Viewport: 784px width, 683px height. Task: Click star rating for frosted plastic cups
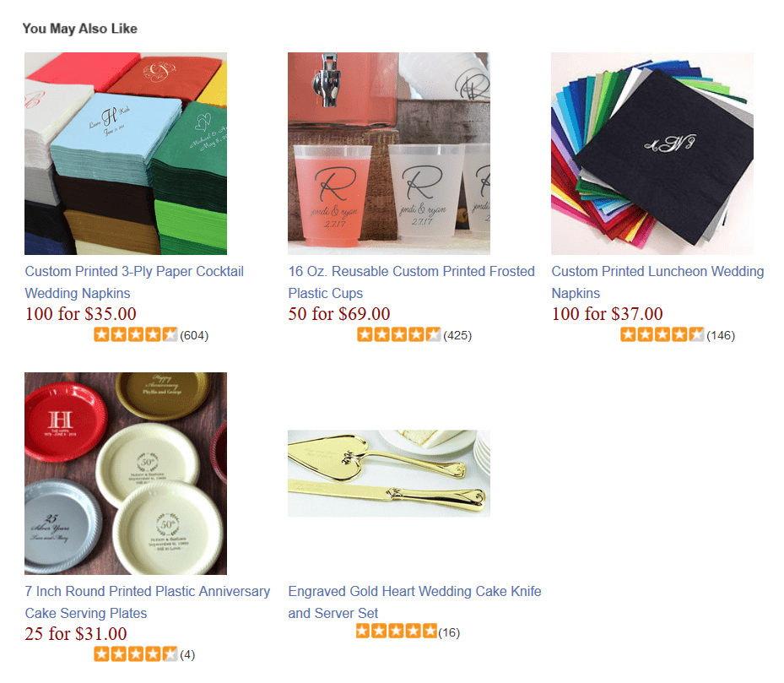pyautogui.click(x=399, y=334)
